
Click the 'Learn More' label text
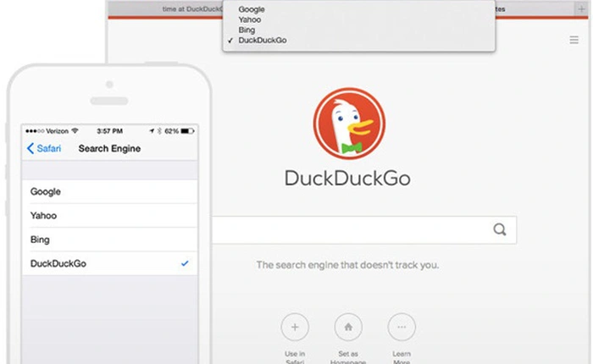point(402,357)
